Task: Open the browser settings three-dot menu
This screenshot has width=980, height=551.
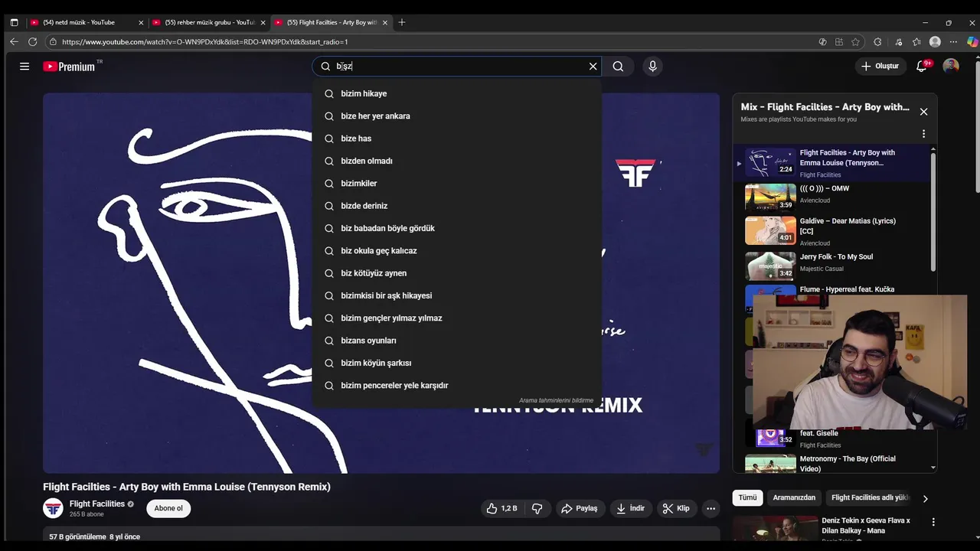Action: tap(952, 42)
